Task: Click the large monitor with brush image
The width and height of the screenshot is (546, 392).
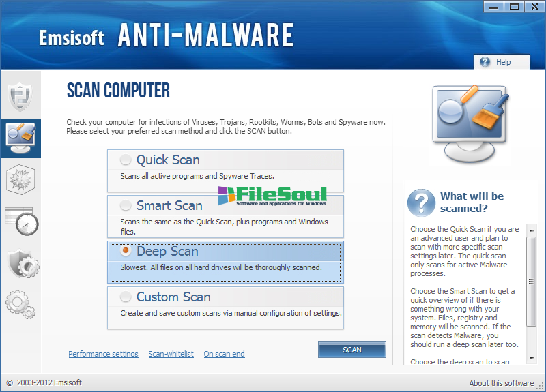Action: click(x=470, y=123)
